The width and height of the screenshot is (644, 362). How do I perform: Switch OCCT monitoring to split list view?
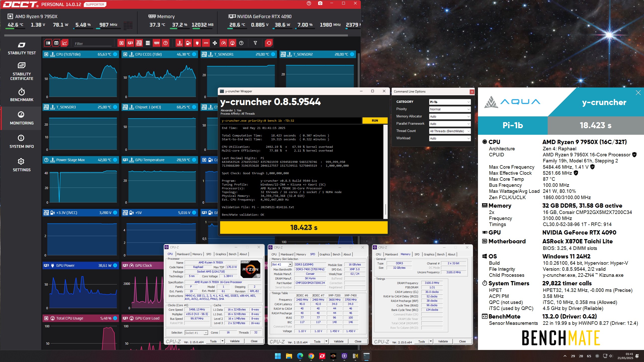[48, 43]
